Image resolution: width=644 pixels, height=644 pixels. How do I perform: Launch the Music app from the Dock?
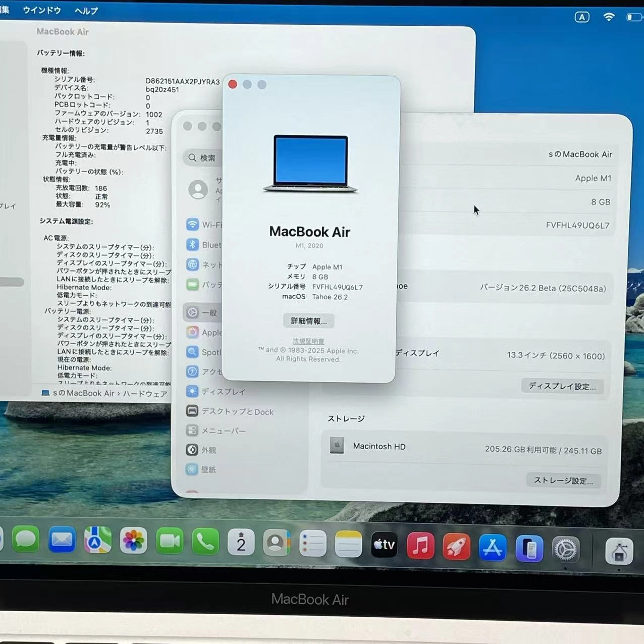tap(420, 546)
